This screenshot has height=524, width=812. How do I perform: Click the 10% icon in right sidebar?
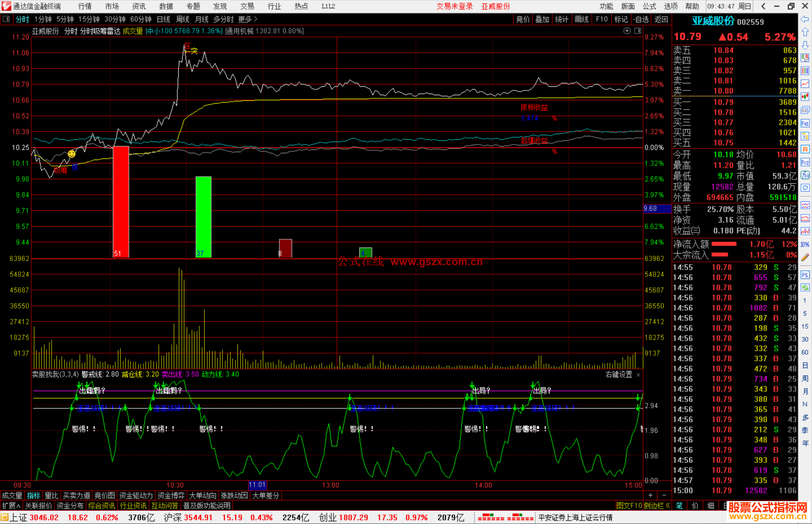tap(805, 245)
